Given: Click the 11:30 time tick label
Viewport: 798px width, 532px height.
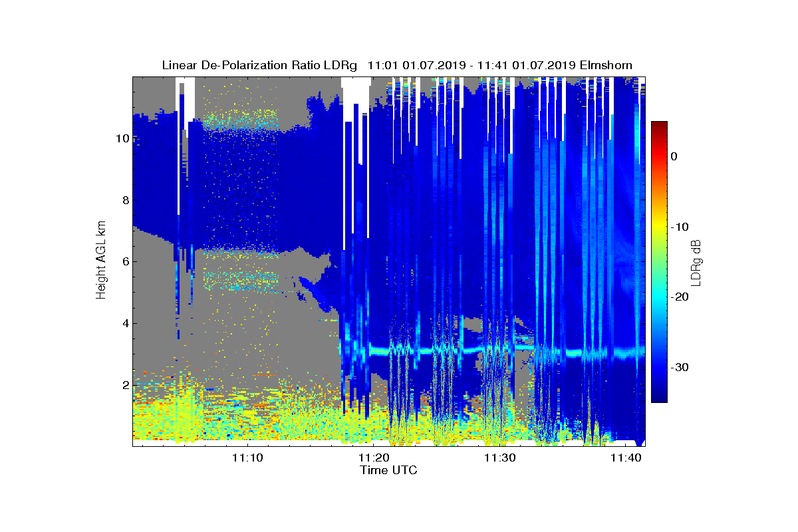Looking at the screenshot, I should [499, 458].
